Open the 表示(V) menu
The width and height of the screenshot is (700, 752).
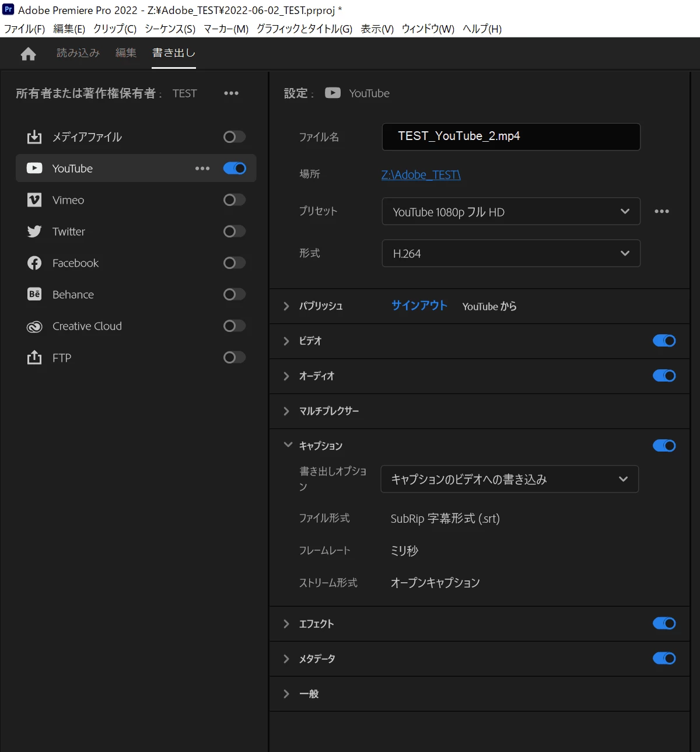377,29
